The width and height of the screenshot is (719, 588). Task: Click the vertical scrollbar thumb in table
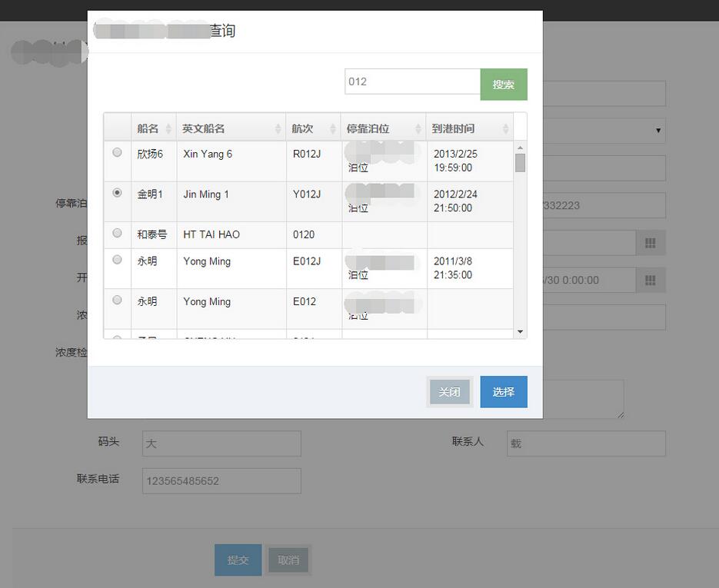(520, 163)
